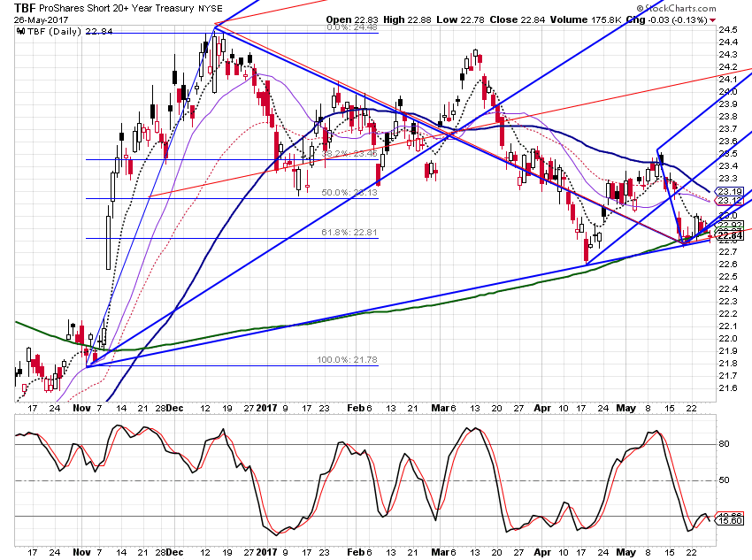Viewport: 752px width, 560px height.
Task: Click the candlestick icon beside TBF (Daily)
Action: tap(20, 31)
